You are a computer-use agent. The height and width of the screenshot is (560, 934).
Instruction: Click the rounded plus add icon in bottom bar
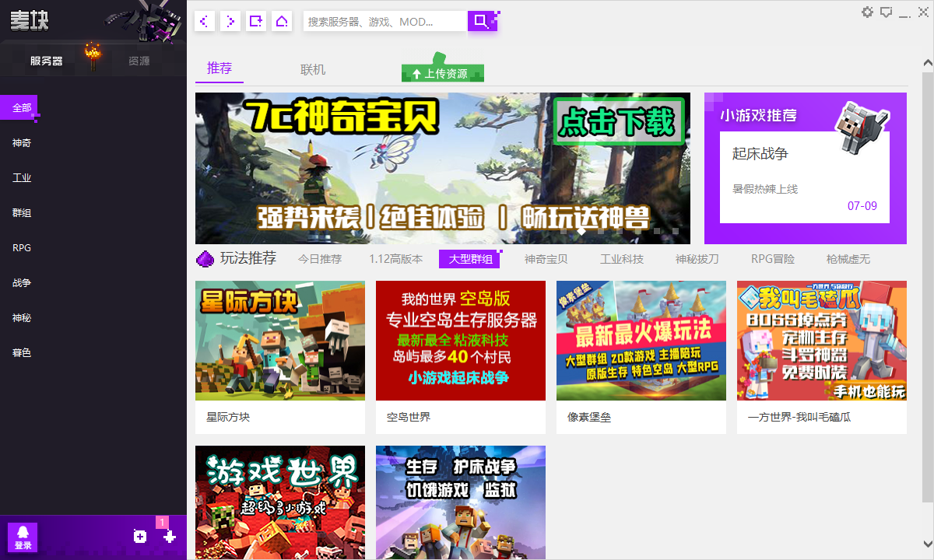[140, 536]
